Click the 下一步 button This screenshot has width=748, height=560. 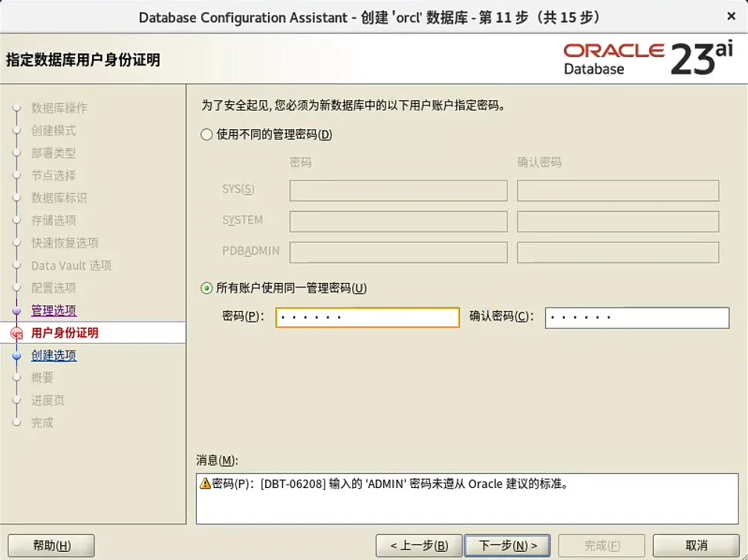point(507,544)
